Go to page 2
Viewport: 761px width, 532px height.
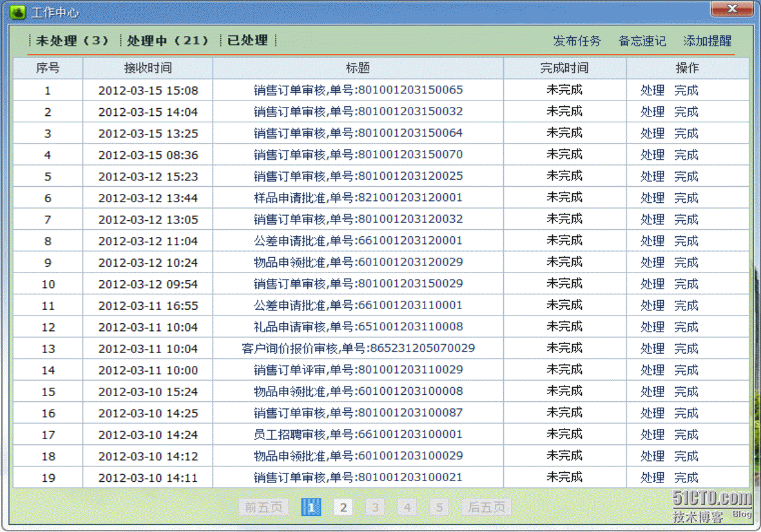343,508
